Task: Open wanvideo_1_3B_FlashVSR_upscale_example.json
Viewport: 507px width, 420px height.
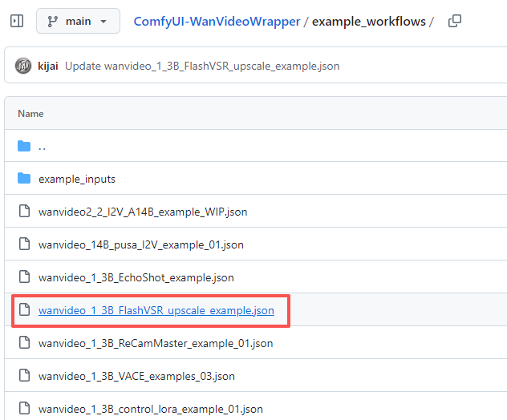Action: [156, 310]
